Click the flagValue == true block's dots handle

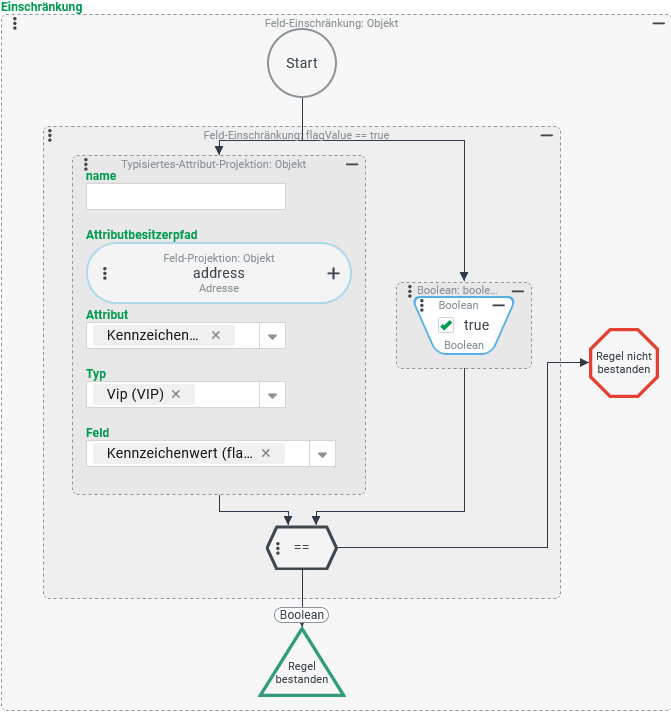coord(50,135)
